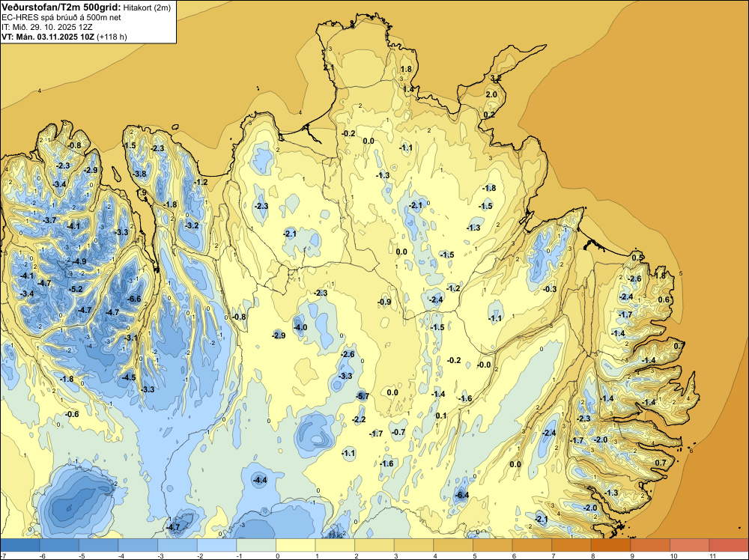Click the -2.2 temperature label
This screenshot has height=560, width=749.
[359, 419]
